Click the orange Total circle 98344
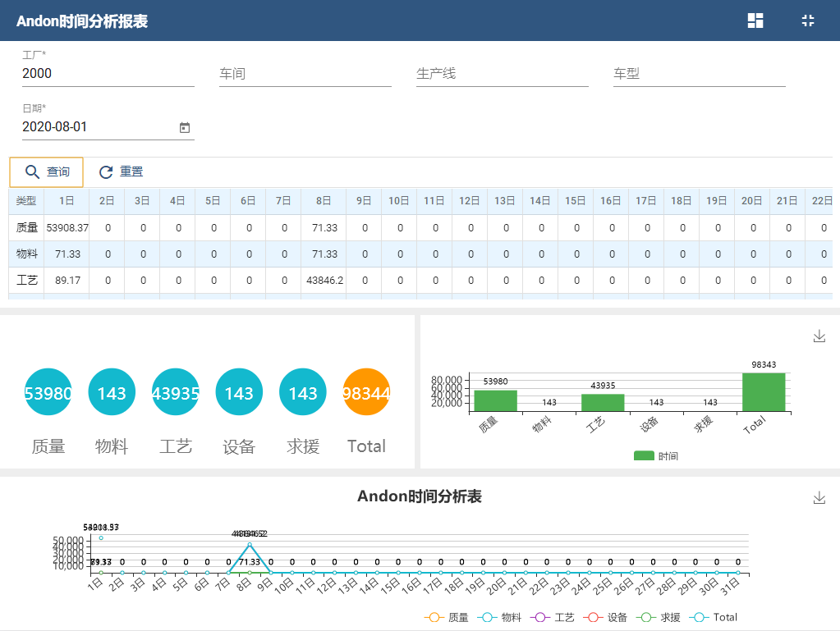The image size is (840, 631). [x=366, y=393]
